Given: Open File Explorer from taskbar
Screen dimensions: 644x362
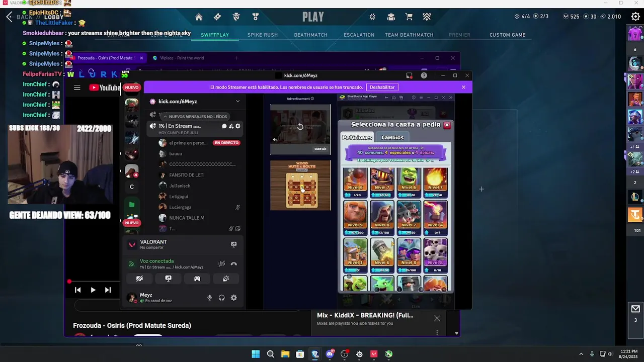Looking at the screenshot, I should [x=285, y=354].
